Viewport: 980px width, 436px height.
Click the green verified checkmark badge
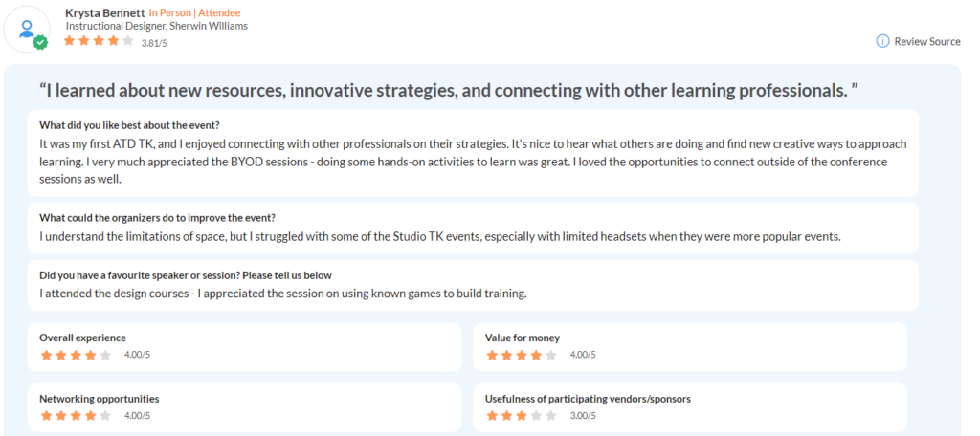pos(40,42)
